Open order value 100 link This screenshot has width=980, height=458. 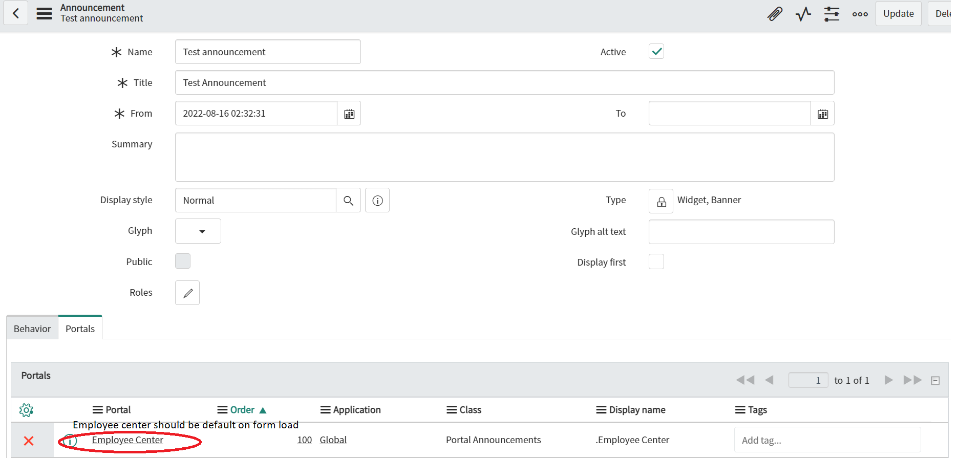[x=305, y=440]
